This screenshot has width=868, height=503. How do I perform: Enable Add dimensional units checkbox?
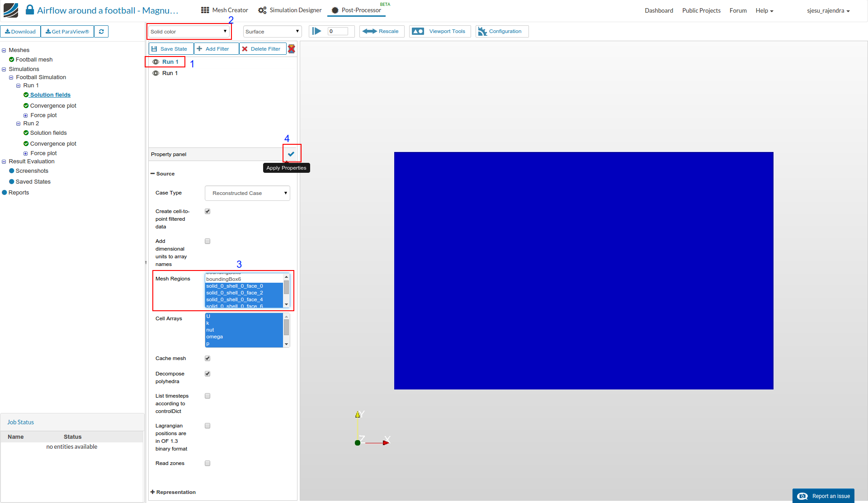(x=208, y=241)
